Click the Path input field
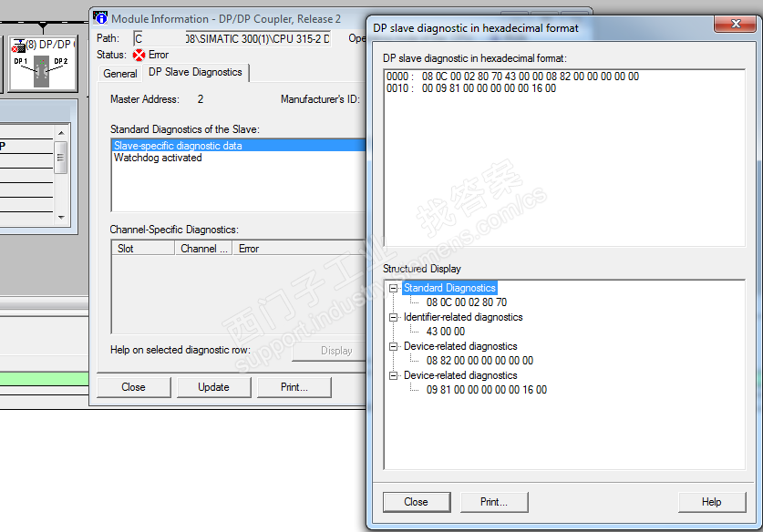This screenshot has height=532, width=763. click(x=232, y=38)
